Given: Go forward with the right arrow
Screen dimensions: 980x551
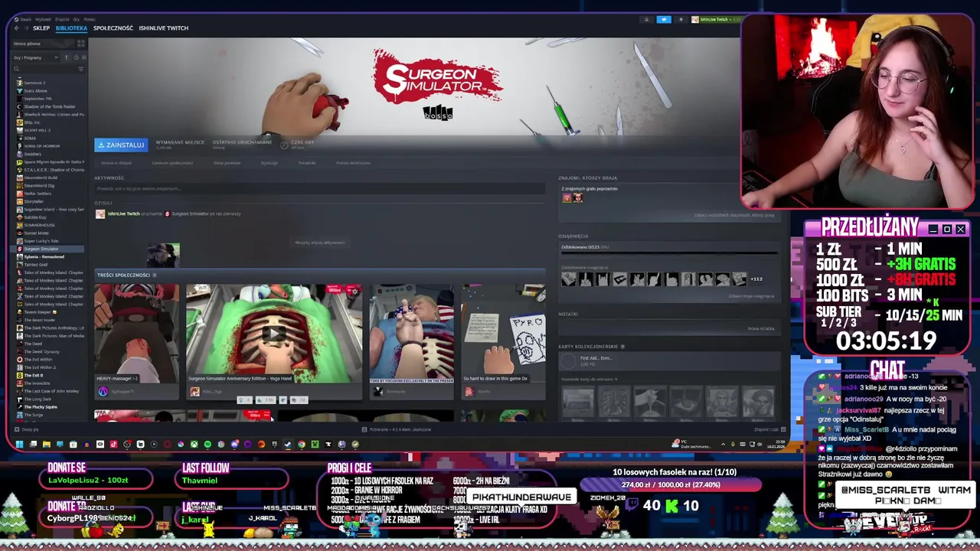Looking at the screenshot, I should click(25, 28).
